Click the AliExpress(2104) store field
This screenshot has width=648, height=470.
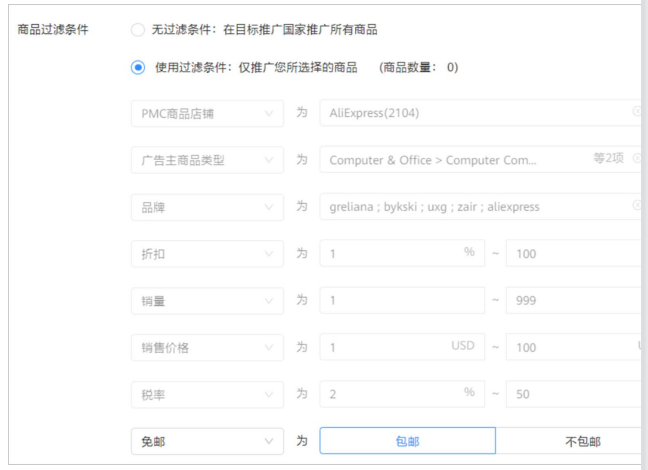[480, 113]
